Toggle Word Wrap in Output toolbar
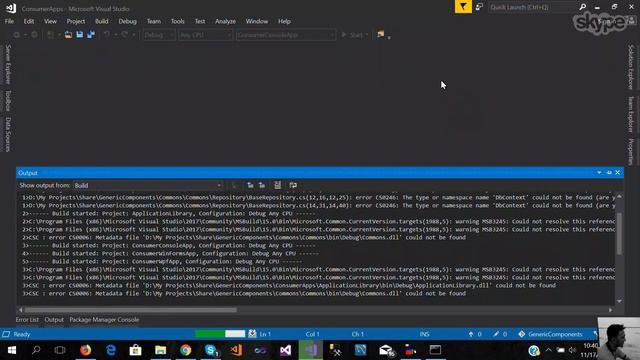The width and height of the screenshot is (640, 360). click(x=293, y=185)
